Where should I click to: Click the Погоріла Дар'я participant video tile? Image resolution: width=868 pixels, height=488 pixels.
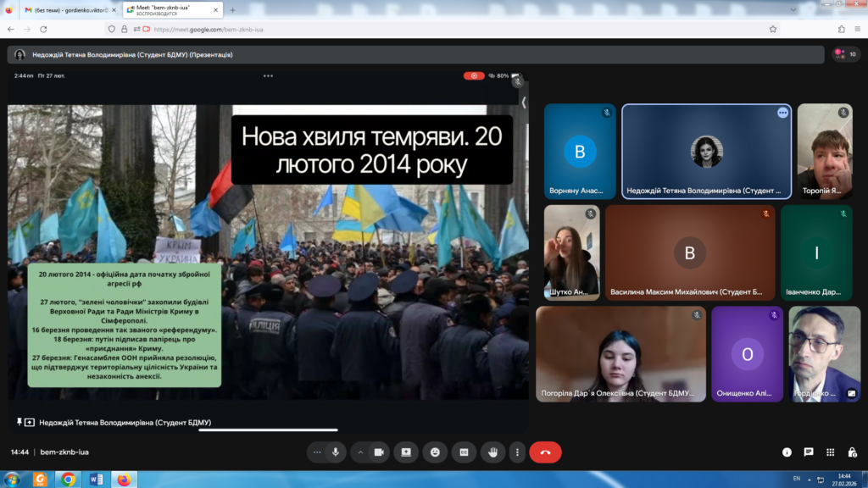click(x=620, y=353)
